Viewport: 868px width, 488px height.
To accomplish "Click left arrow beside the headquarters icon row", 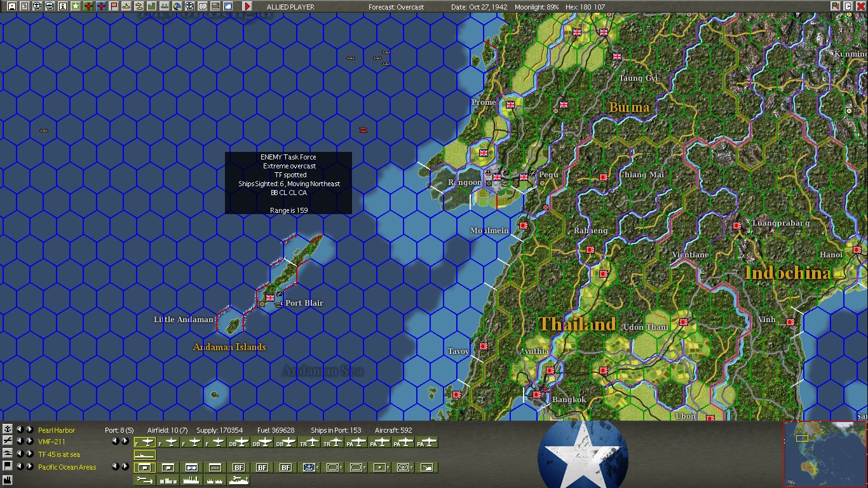I will click(115, 466).
